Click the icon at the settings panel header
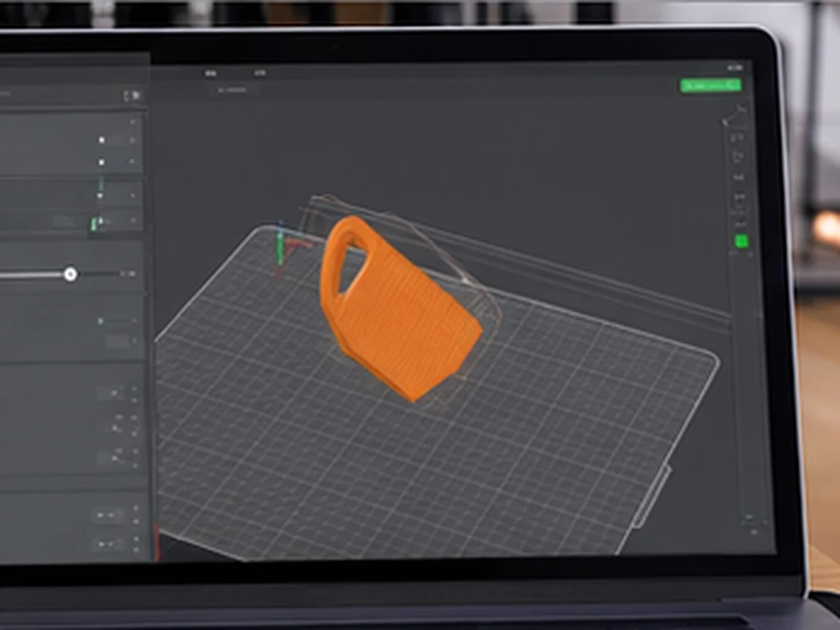The height and width of the screenshot is (630, 840). (132, 96)
